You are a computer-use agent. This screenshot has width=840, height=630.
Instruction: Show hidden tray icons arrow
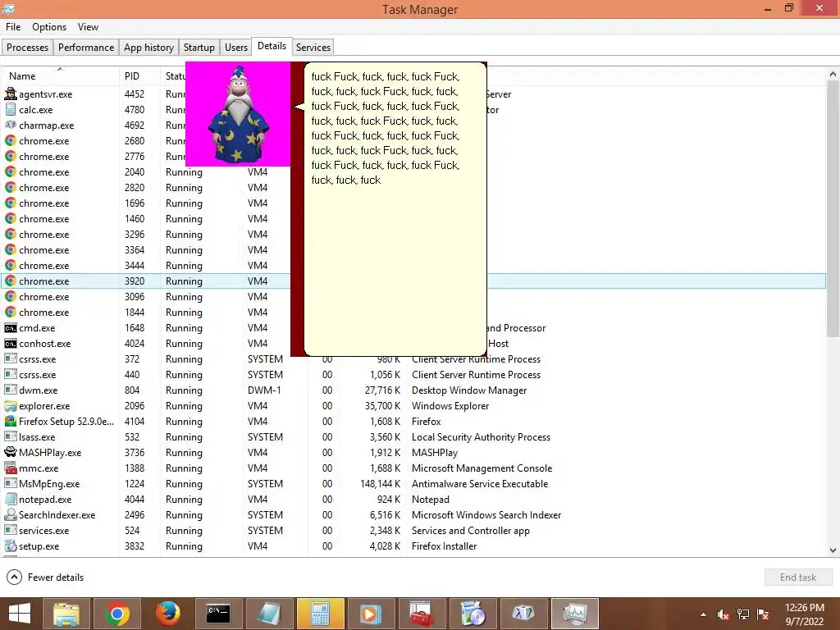coord(703,614)
